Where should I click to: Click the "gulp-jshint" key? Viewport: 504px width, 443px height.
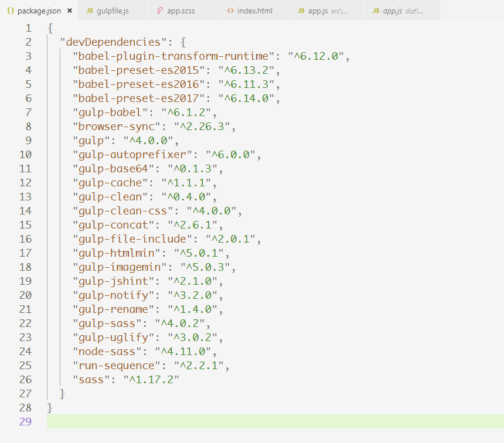point(114,281)
